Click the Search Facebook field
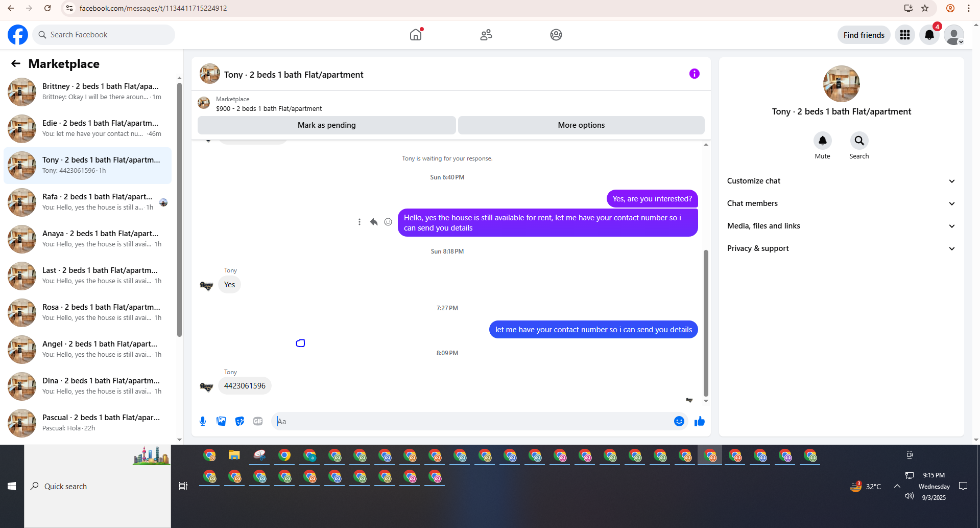 104,35
